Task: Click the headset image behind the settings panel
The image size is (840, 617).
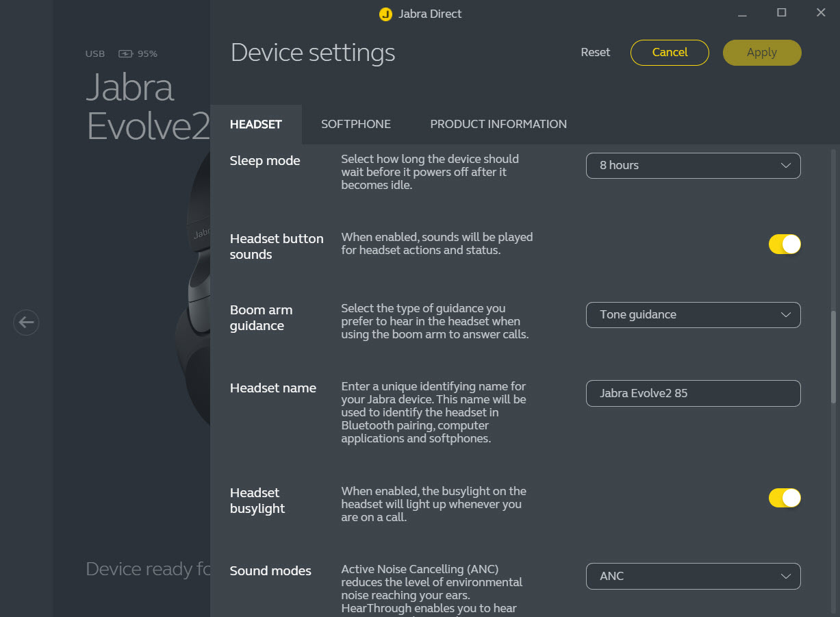Action: (x=192, y=288)
